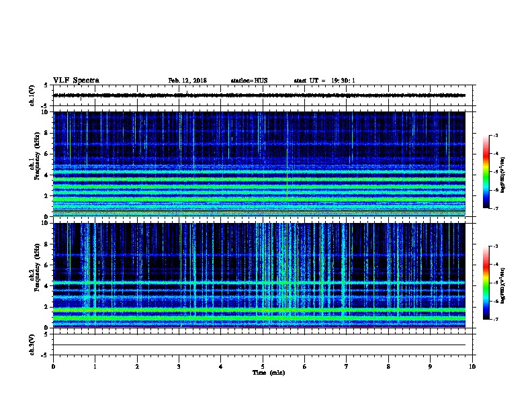Click inside the ch.1 spectrogram panel
Viewport: 532px width, 411px height.
[259, 164]
